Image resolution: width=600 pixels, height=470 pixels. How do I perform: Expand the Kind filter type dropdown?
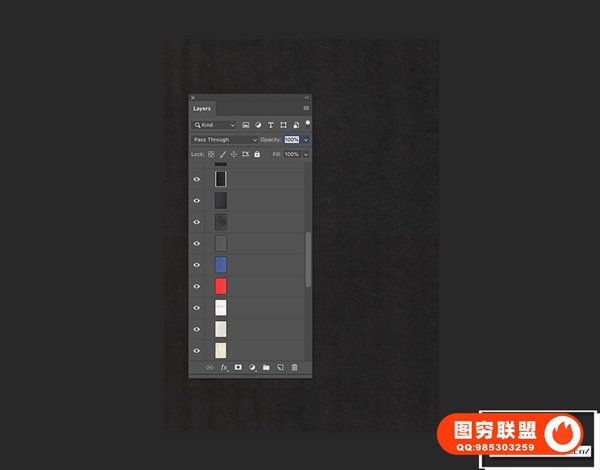pyautogui.click(x=214, y=125)
